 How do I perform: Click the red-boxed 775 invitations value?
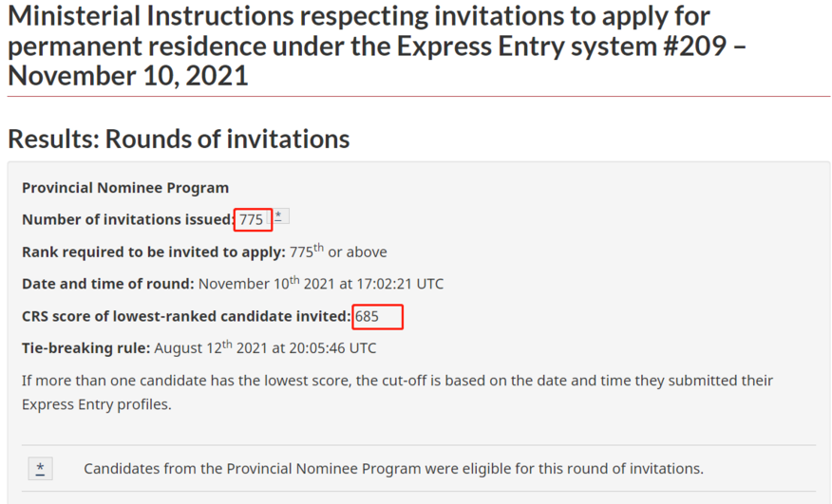(x=253, y=219)
